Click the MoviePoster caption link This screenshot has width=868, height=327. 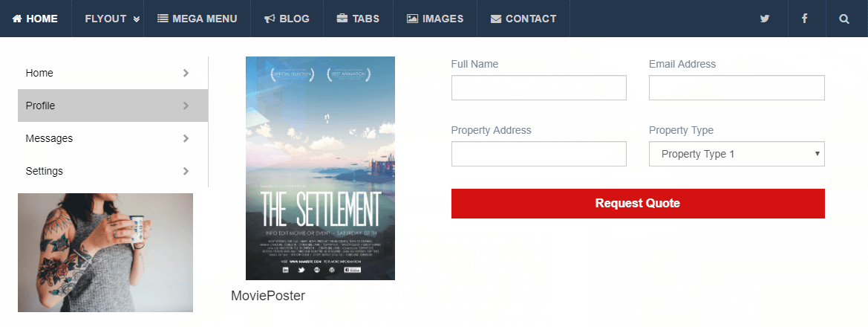(268, 296)
